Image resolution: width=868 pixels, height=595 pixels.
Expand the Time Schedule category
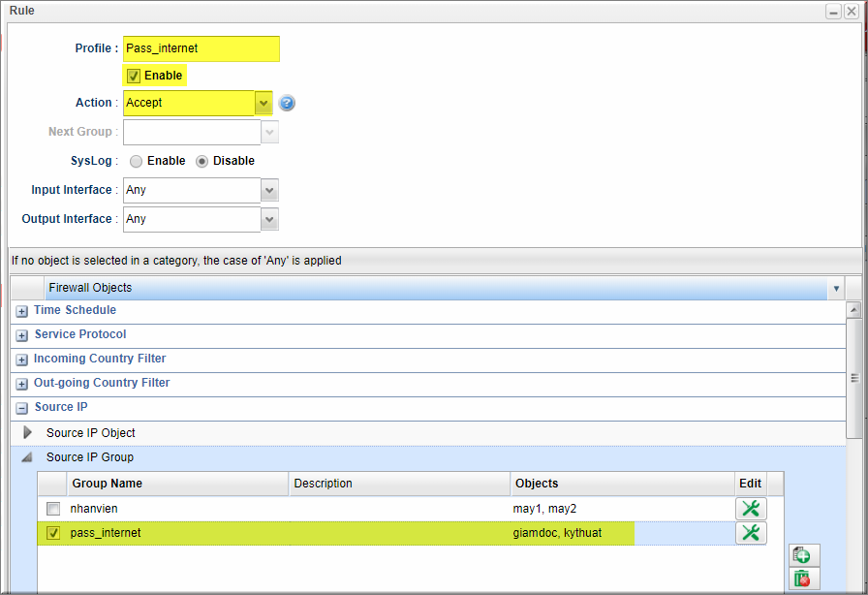[21, 311]
